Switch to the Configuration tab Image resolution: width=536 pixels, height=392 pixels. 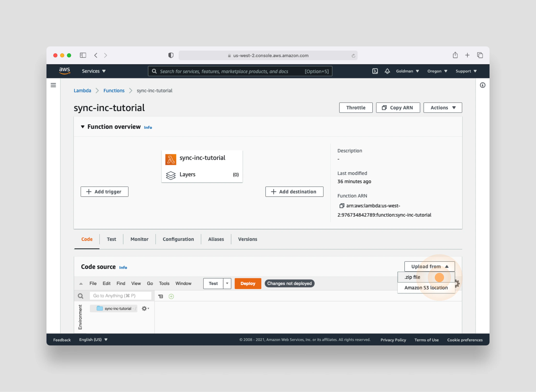178,239
